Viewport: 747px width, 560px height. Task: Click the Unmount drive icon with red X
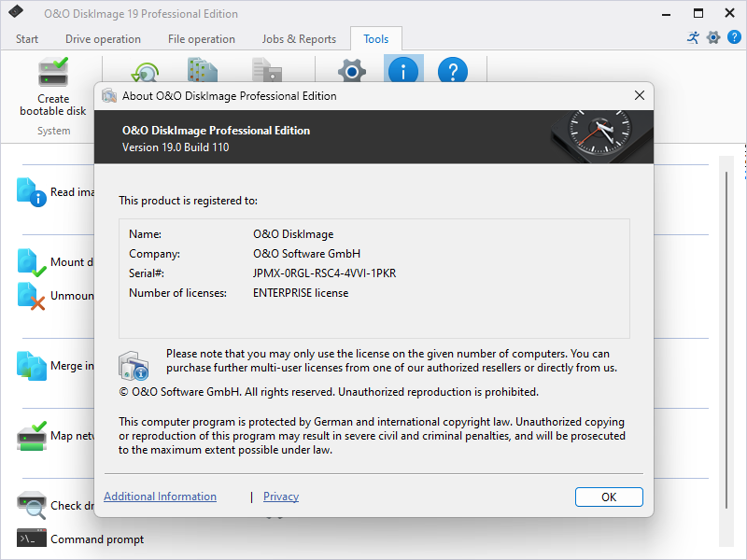[32, 296]
